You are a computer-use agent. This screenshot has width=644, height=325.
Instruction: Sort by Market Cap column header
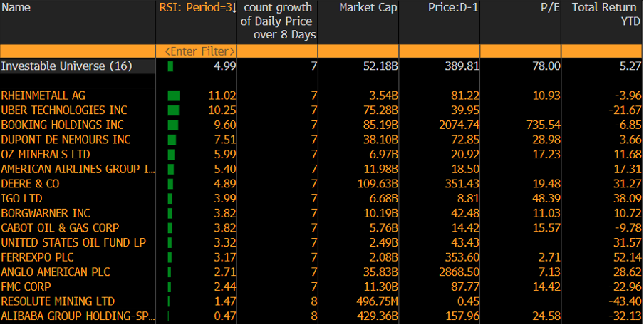click(368, 7)
